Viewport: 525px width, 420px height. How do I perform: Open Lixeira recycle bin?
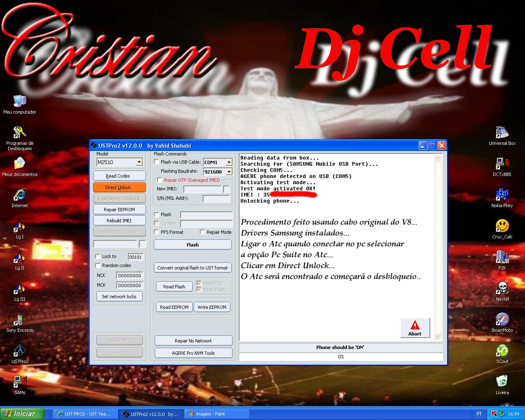502,385
